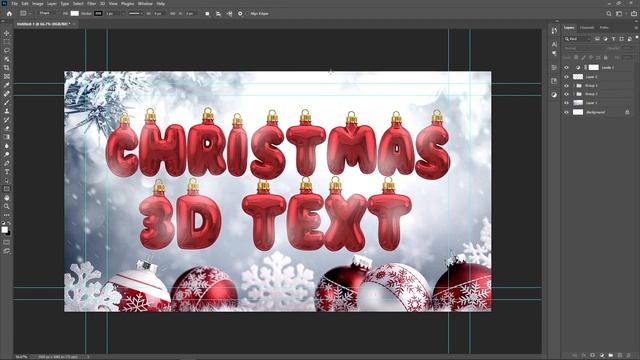
Task: Click the Fill color swatch
Action: coord(74,13)
